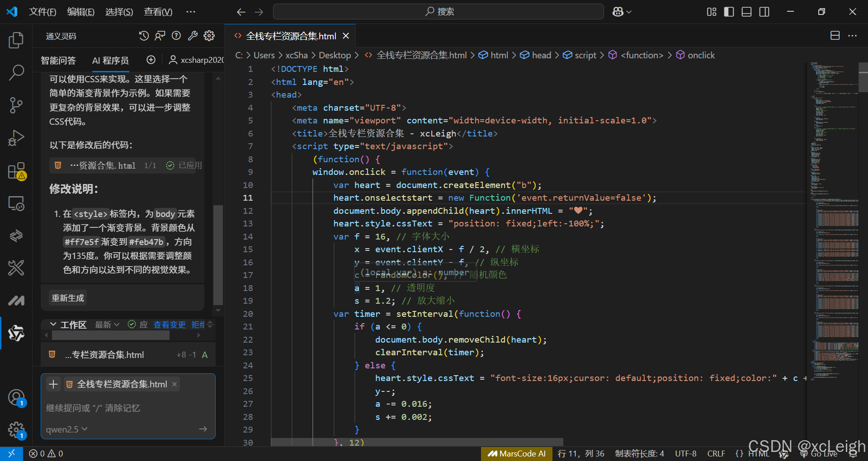
Task: Click the CRLF line ending indicator
Action: 716,454
